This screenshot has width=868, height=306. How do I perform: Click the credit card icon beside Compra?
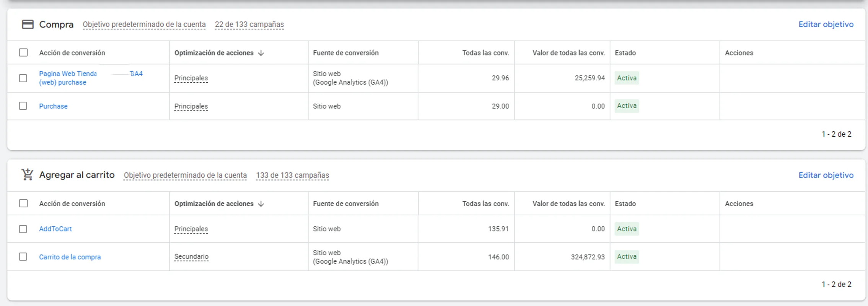click(27, 24)
